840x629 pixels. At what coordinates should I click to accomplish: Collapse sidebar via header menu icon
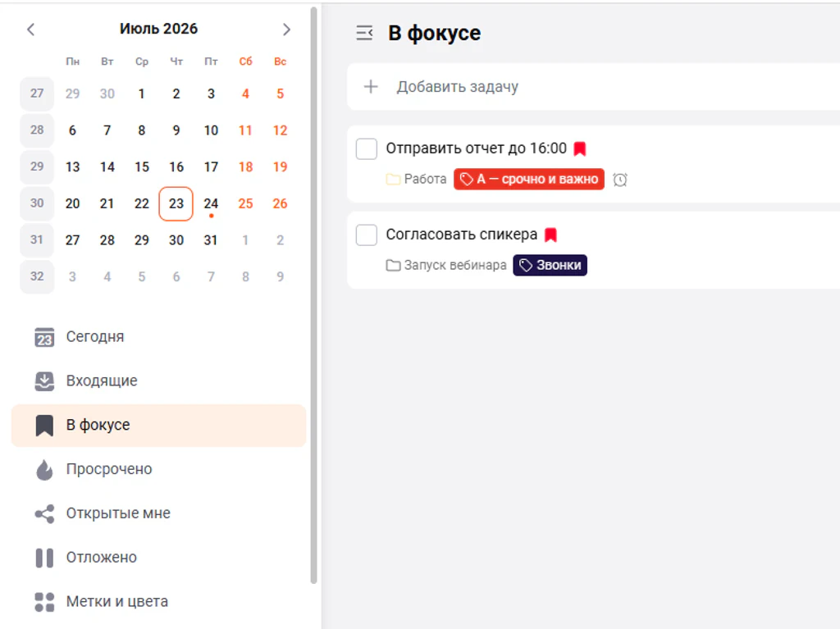click(364, 34)
